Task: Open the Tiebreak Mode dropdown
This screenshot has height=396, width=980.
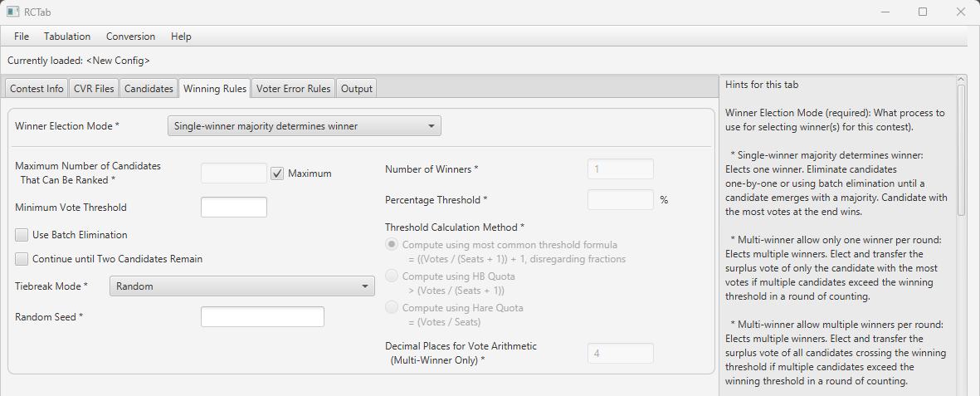Action: click(x=241, y=286)
